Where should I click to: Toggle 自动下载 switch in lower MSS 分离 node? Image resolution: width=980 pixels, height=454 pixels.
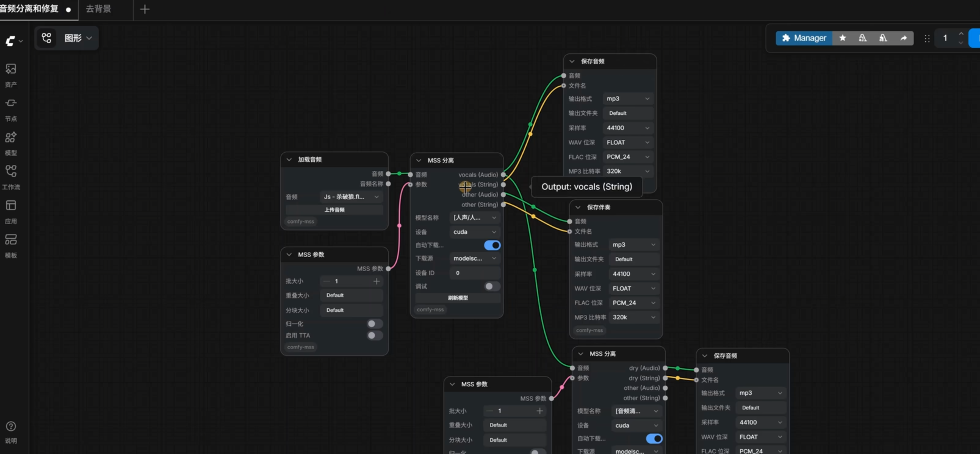(654, 438)
